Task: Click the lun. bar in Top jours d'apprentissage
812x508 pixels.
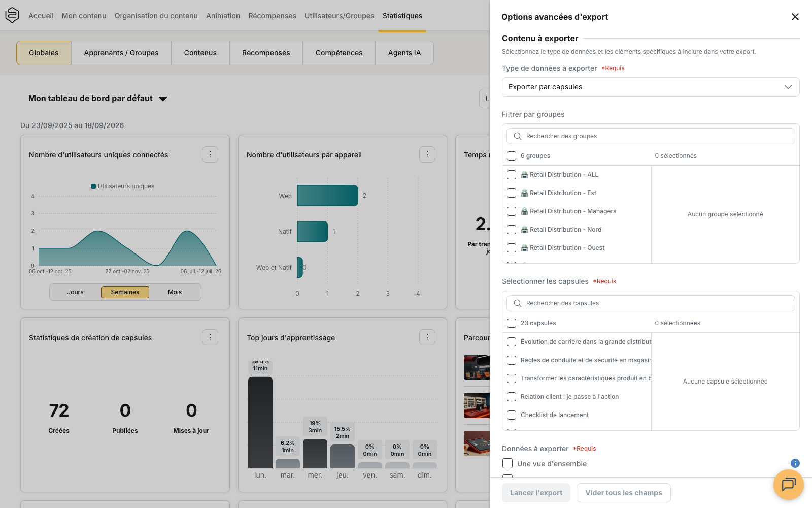Action: point(260,423)
